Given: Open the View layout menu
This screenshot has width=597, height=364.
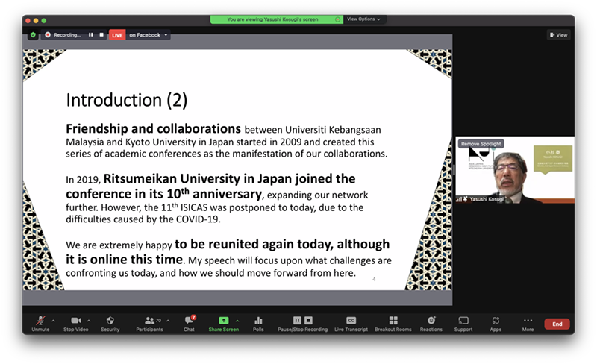Looking at the screenshot, I should click(x=558, y=34).
